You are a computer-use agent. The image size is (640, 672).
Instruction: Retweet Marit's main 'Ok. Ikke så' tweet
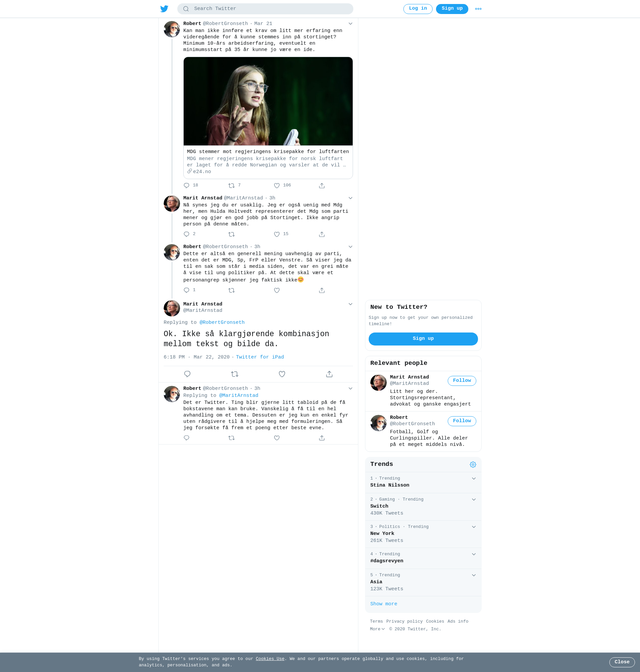[235, 374]
